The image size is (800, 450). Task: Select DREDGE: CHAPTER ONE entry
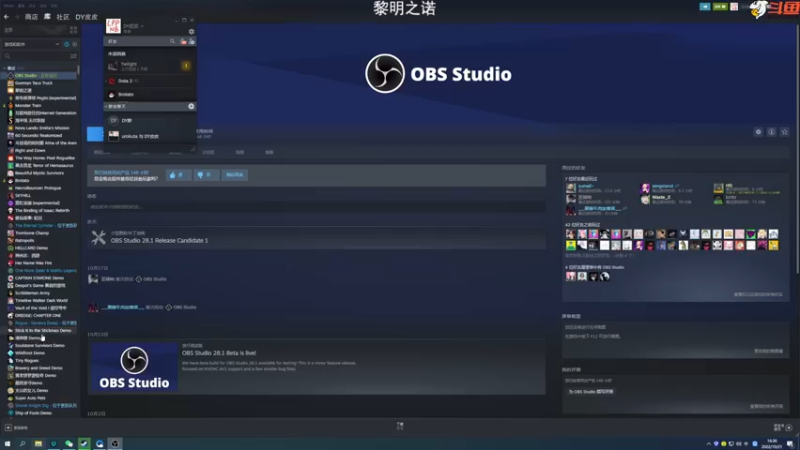(x=38, y=315)
